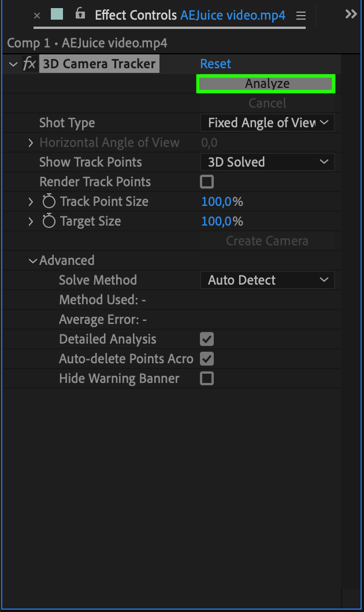The width and height of the screenshot is (364, 612).
Task: Toggle the panel lock icon
Action: pyautogui.click(x=80, y=14)
